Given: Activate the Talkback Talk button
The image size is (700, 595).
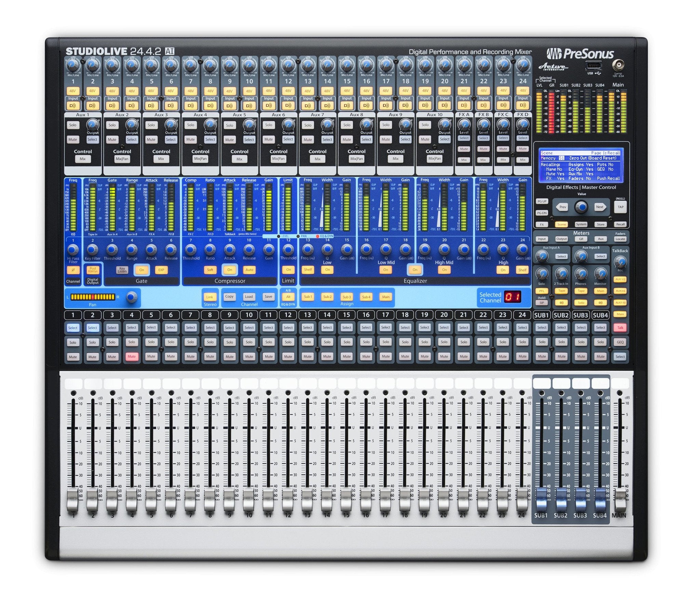Looking at the screenshot, I should tap(620, 327).
